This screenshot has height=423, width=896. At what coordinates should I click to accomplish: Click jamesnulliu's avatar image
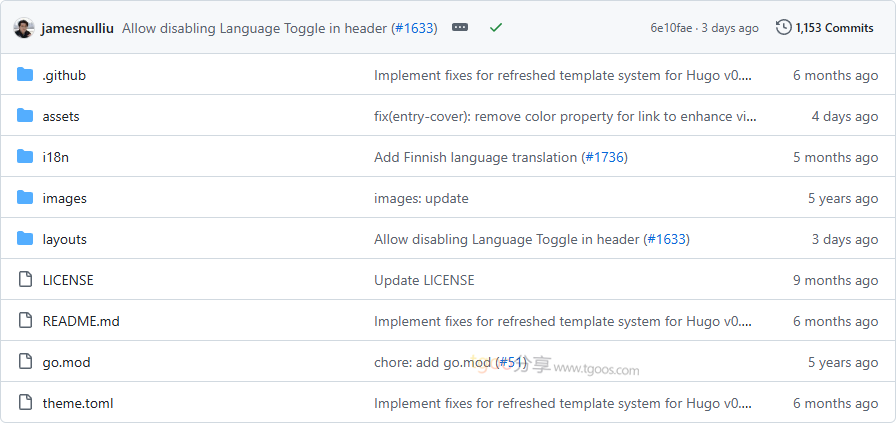pyautogui.click(x=25, y=28)
